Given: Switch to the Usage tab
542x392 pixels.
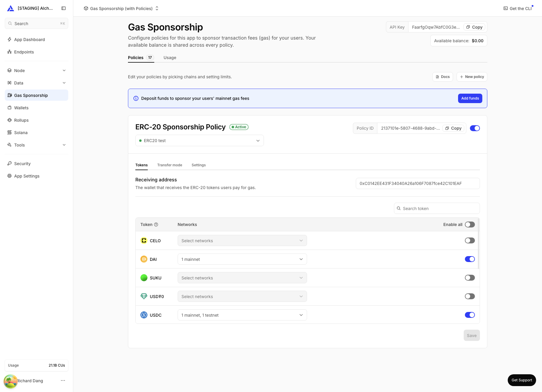Looking at the screenshot, I should tap(170, 58).
